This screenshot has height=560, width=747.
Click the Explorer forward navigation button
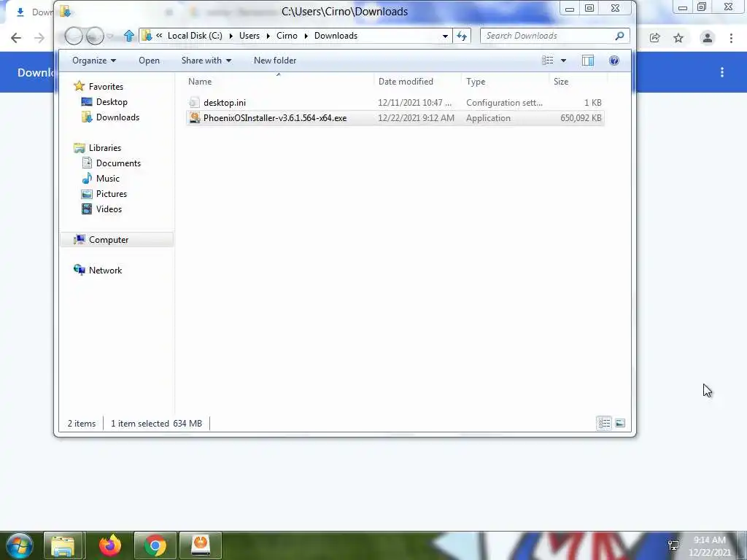(x=95, y=36)
